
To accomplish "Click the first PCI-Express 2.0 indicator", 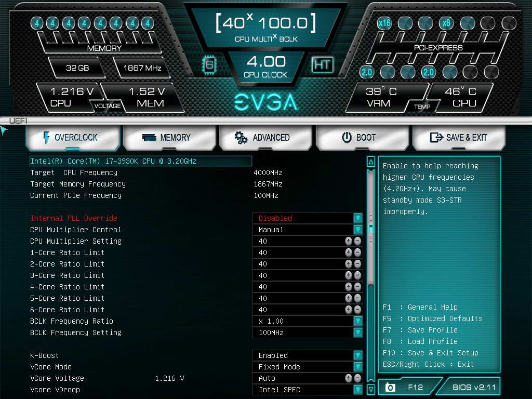I will [366, 72].
